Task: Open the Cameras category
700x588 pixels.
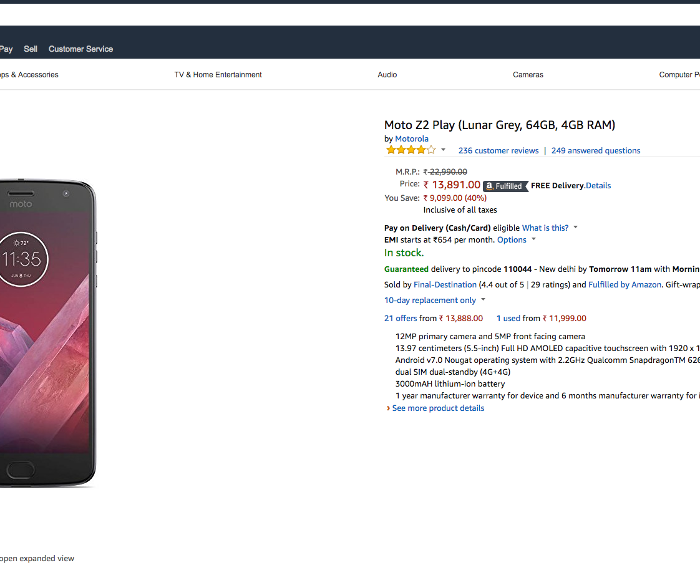Action: (x=528, y=75)
